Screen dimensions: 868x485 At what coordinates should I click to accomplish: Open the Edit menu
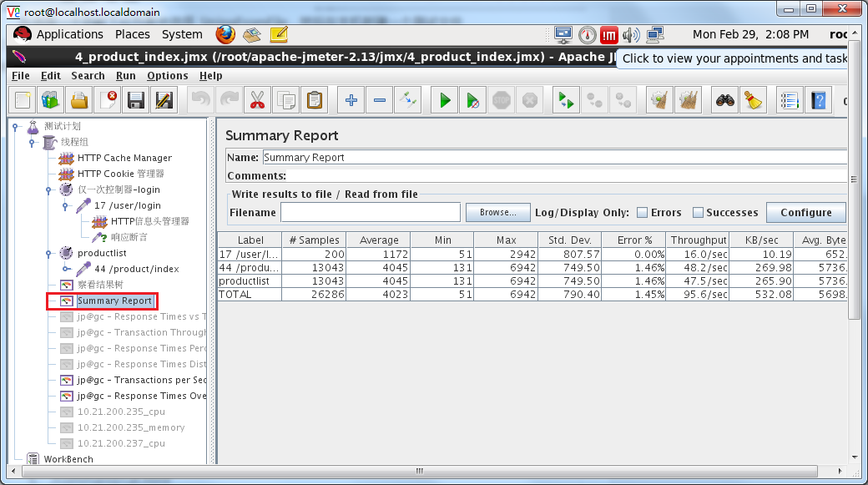[x=50, y=75]
